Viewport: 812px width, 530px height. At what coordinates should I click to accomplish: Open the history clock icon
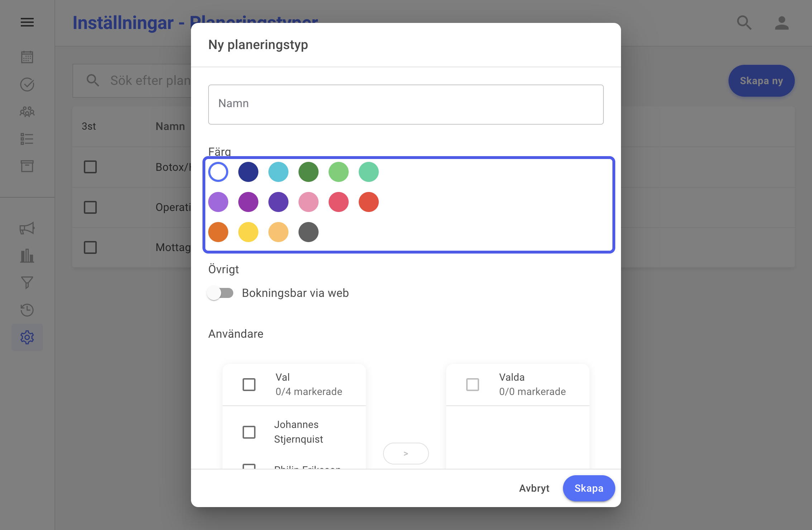[27, 310]
